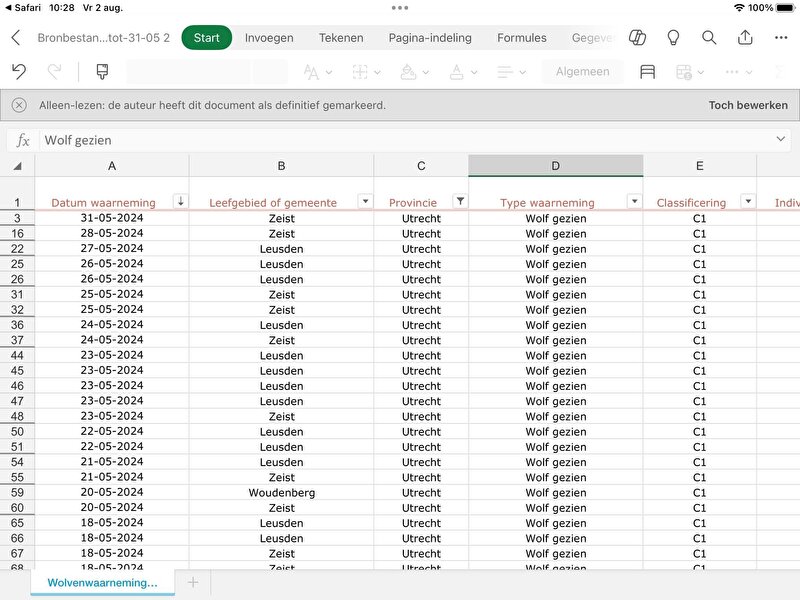This screenshot has height=600, width=800.
Task: Select Zeist in row 3
Action: point(281,218)
